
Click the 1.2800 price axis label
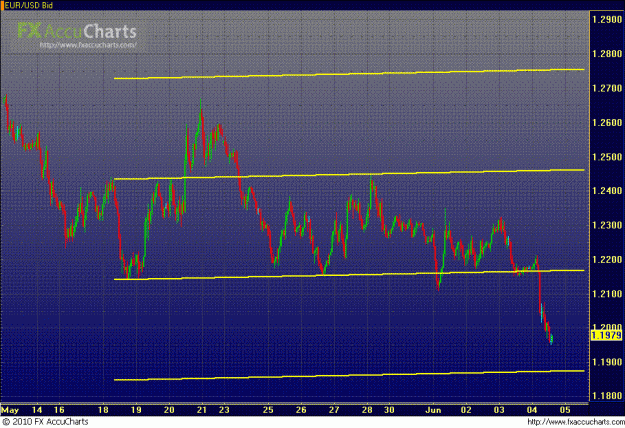point(607,54)
